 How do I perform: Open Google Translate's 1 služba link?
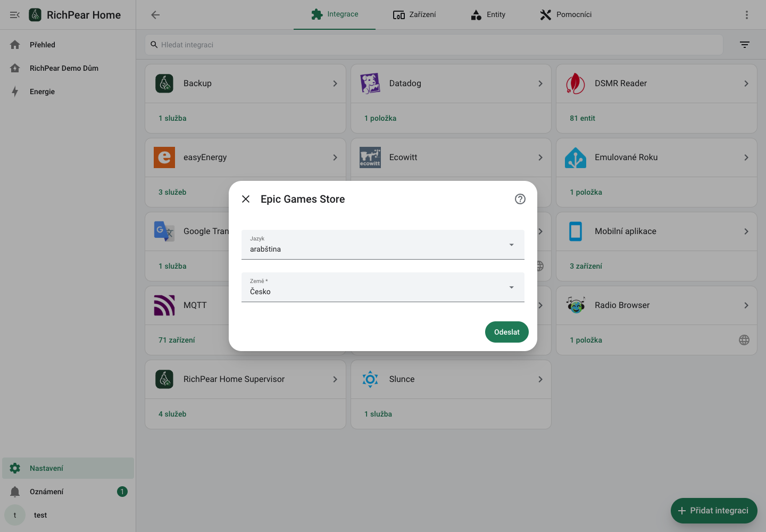coord(172,266)
